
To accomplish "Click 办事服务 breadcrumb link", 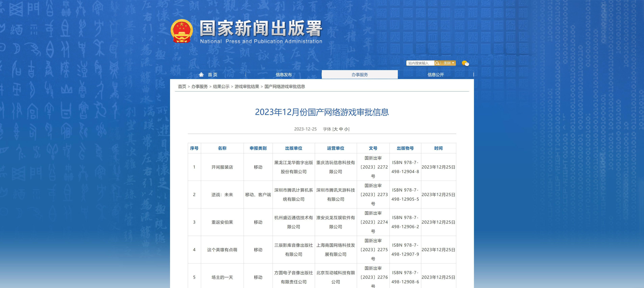I will (x=200, y=87).
